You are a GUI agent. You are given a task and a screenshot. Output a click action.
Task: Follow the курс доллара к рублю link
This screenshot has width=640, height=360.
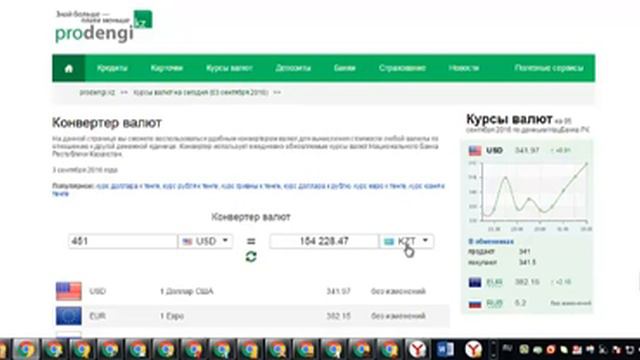pos(317,186)
